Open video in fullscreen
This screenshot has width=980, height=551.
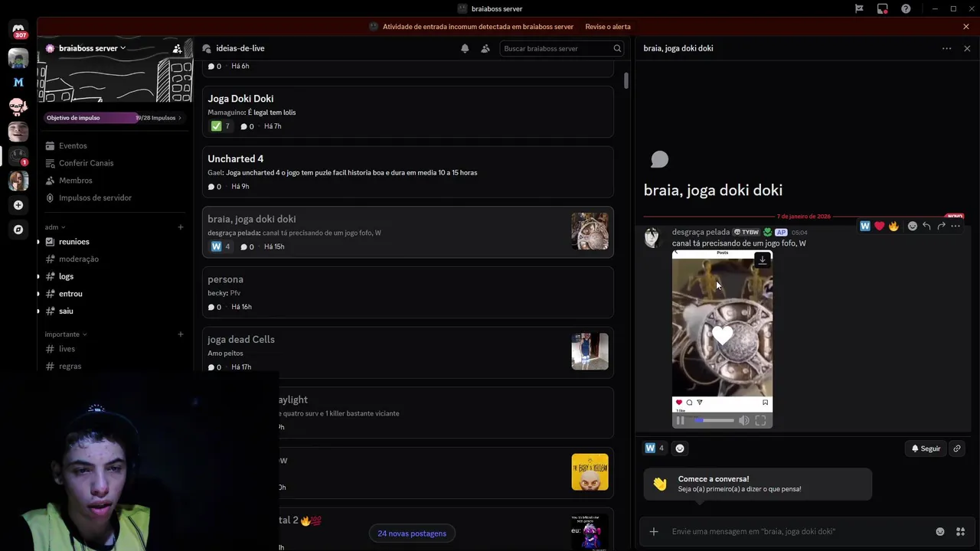tap(760, 420)
